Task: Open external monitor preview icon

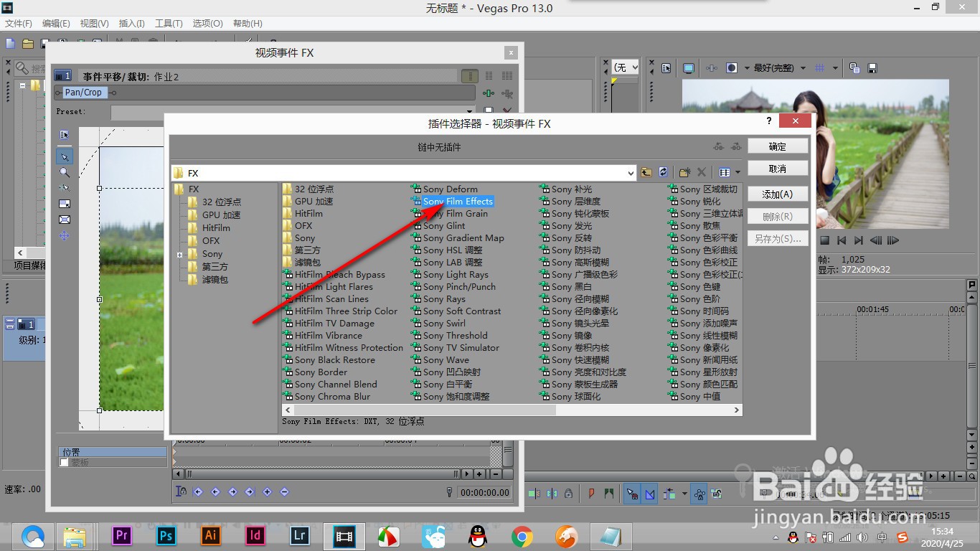Action: point(689,68)
